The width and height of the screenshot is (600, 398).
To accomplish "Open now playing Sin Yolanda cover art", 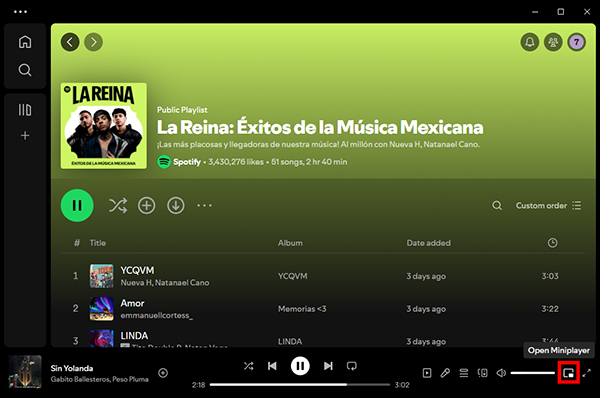I will click(x=25, y=372).
